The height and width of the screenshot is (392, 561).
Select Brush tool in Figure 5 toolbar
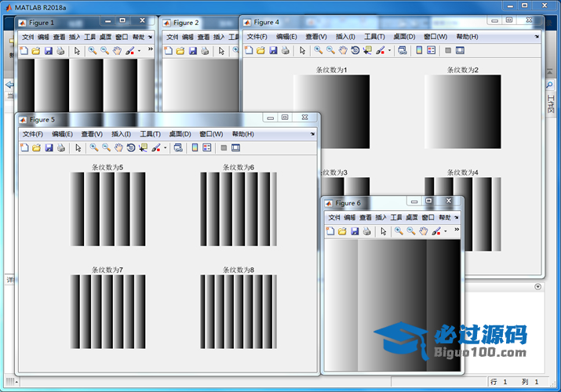pyautogui.click(x=156, y=147)
